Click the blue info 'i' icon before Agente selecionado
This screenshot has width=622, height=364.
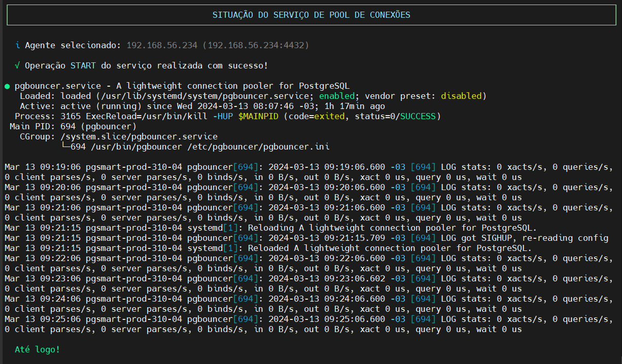pos(18,46)
